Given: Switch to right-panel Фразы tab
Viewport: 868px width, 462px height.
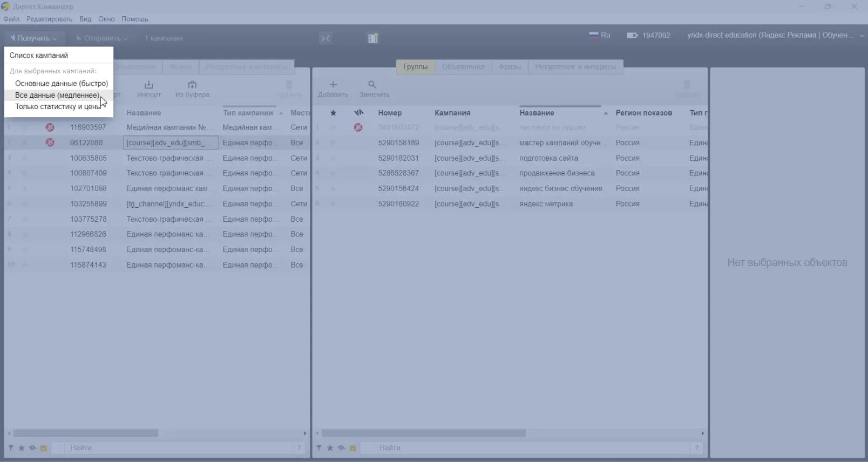Looking at the screenshot, I should pyautogui.click(x=510, y=66).
